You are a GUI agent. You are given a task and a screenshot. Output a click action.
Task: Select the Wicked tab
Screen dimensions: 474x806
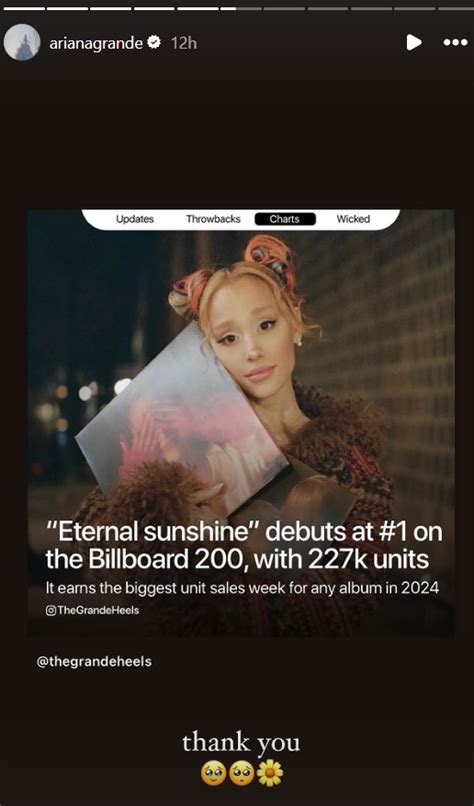click(353, 219)
